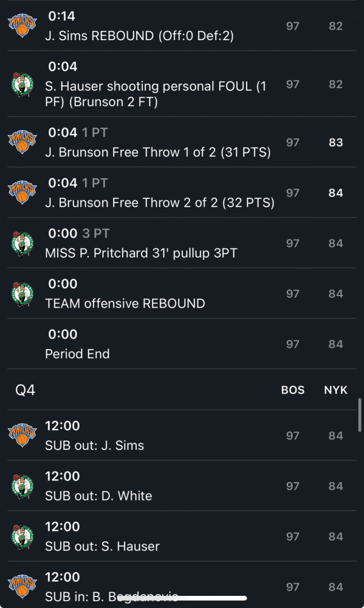Click Knicks logo on Free Throw 1 of 2
Image resolution: width=364 pixels, height=608 pixels.
(x=22, y=142)
